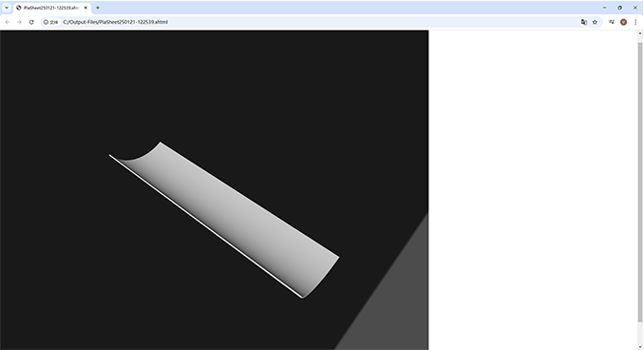Open Chrome's three-dot menu
The image size is (644, 350).
pyautogui.click(x=635, y=22)
